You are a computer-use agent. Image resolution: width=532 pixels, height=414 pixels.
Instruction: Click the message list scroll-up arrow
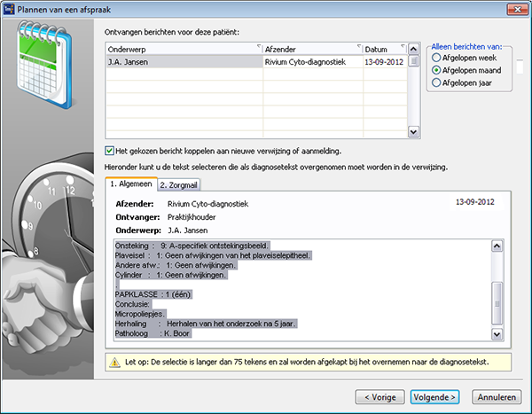pos(413,50)
